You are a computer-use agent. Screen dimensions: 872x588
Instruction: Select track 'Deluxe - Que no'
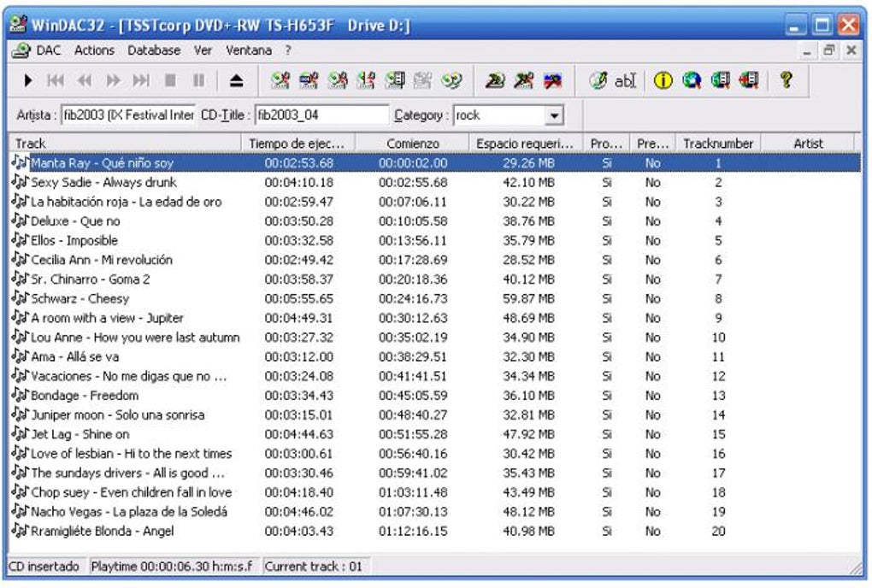[x=75, y=221]
